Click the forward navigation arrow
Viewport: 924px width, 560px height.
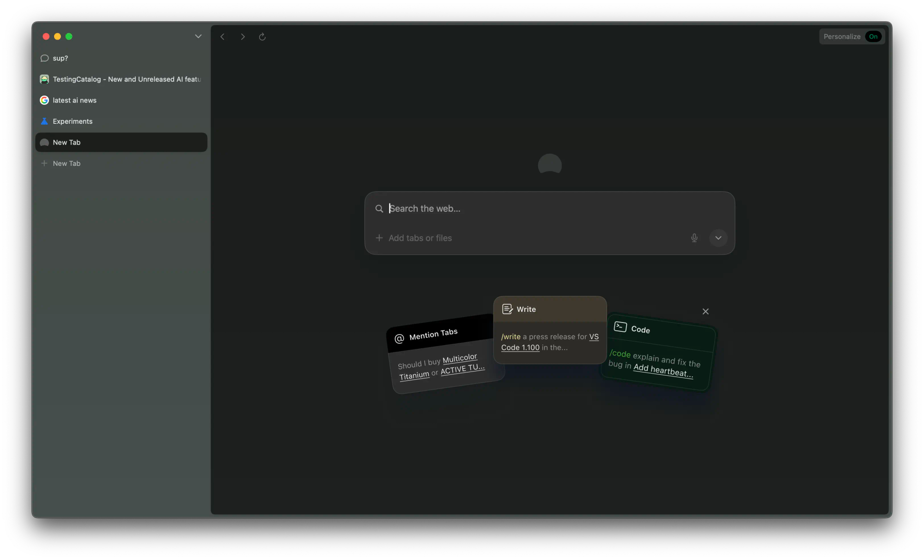(243, 37)
